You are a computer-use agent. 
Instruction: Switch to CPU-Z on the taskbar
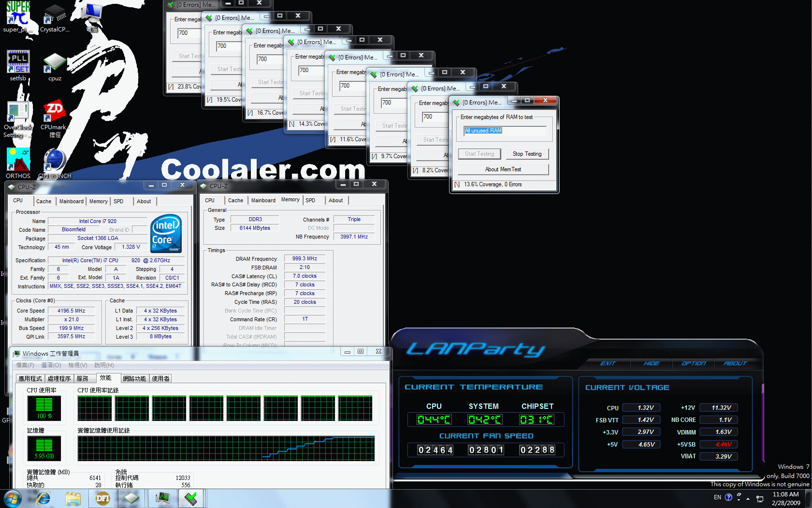point(131,498)
